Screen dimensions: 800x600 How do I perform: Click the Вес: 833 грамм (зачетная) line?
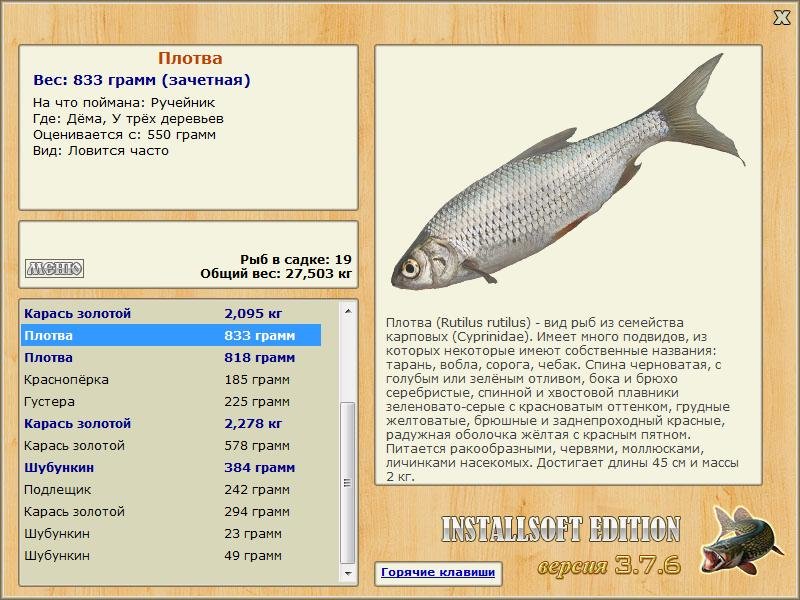coord(142,80)
